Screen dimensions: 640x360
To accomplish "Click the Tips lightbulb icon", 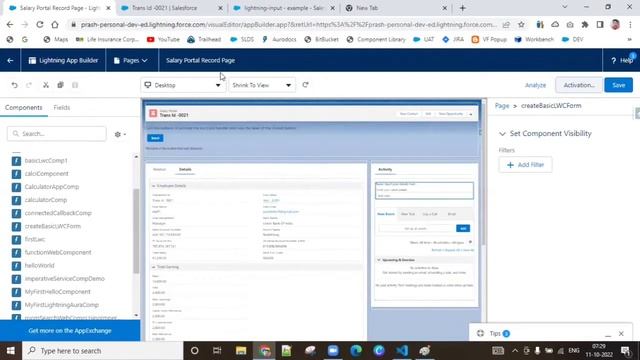I will pos(480,333).
